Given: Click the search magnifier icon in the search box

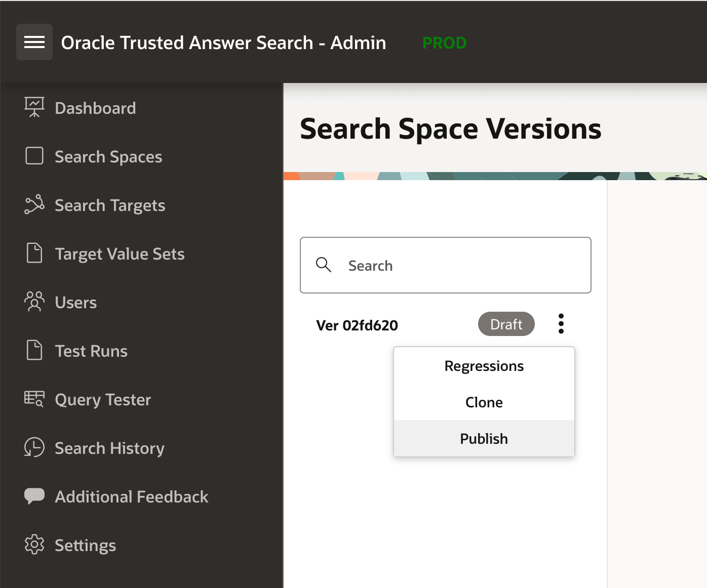Looking at the screenshot, I should pyautogui.click(x=324, y=265).
